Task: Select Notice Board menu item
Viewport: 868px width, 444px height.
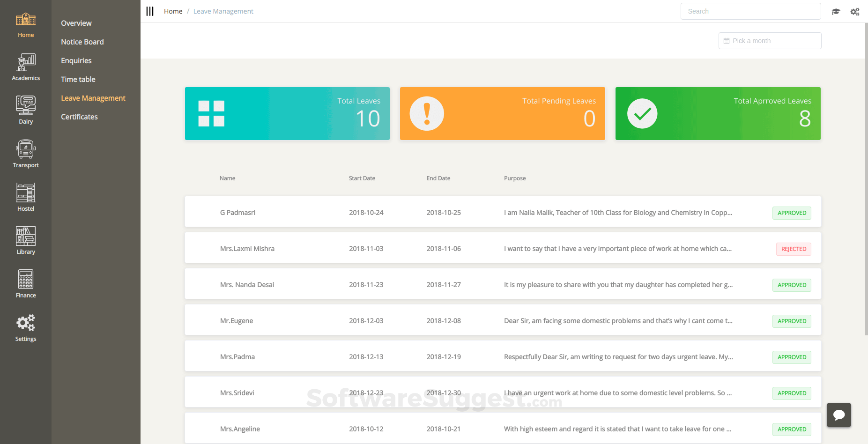Action: [x=82, y=42]
